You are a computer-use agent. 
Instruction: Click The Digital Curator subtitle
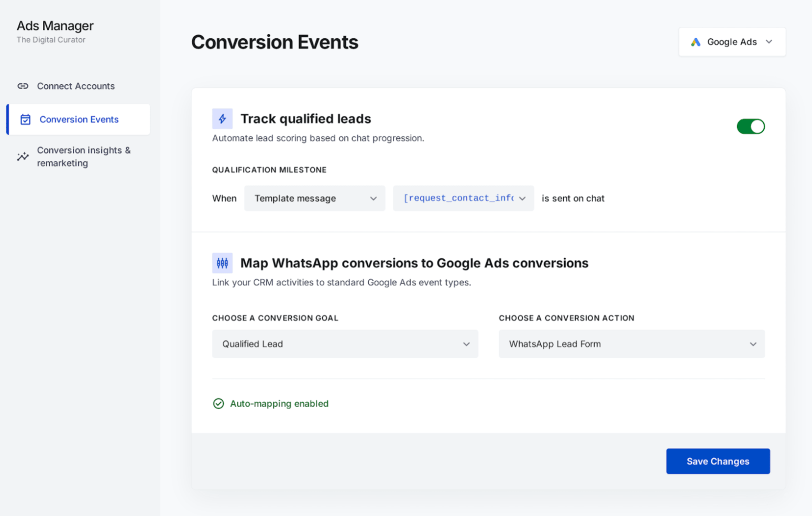point(51,40)
